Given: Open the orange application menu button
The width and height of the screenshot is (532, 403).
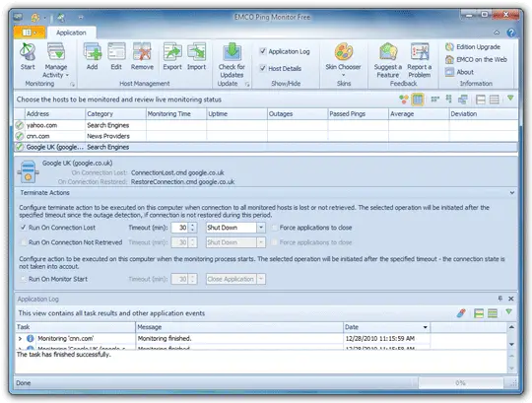Looking at the screenshot, I should (30, 33).
